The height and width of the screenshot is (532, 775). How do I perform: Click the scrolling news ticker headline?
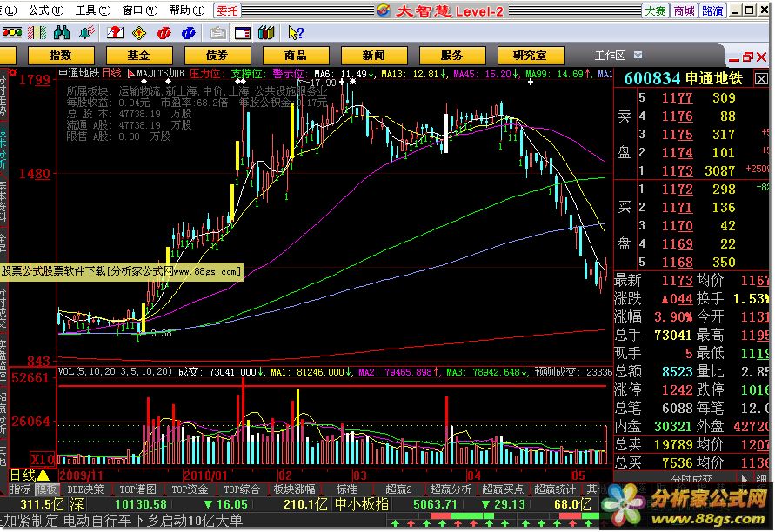[122, 521]
